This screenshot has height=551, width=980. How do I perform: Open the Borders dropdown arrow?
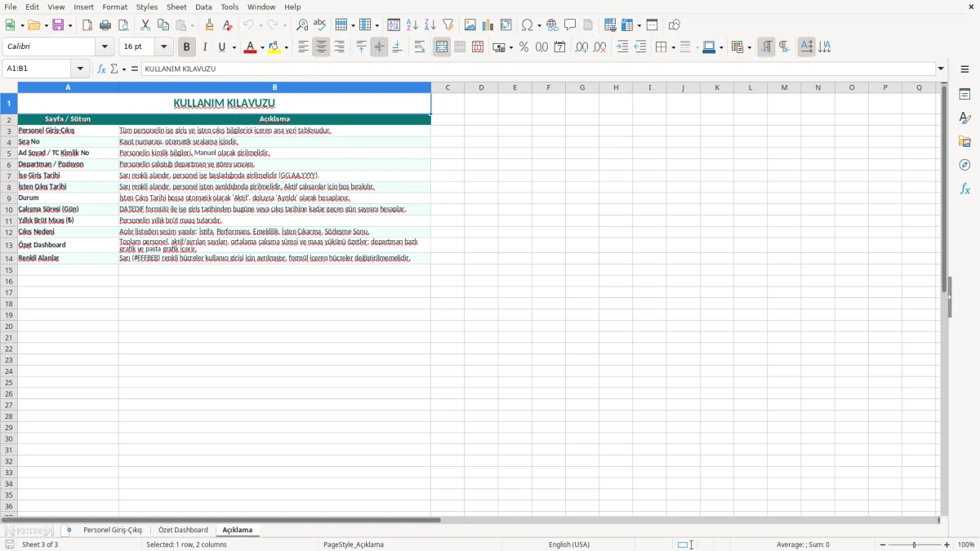pyautogui.click(x=672, y=48)
